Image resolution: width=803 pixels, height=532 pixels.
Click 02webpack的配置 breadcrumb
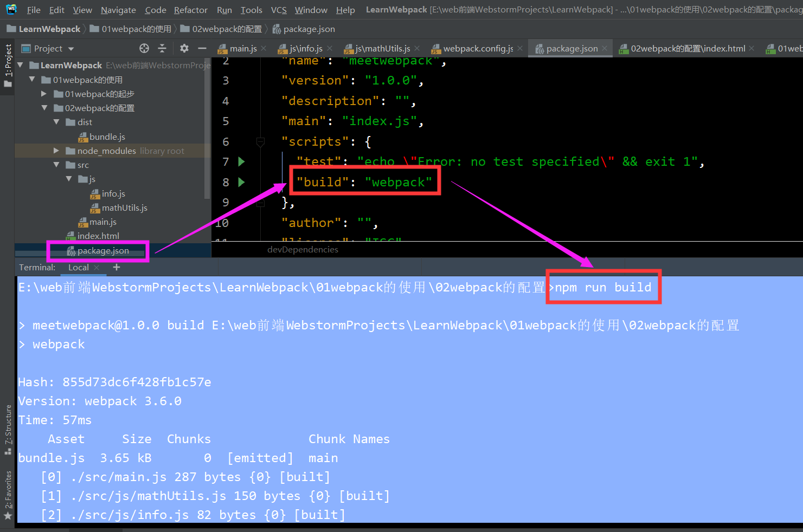pos(221,29)
